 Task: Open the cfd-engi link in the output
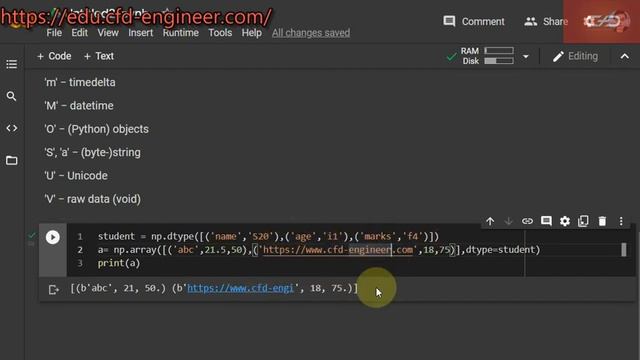tap(240, 288)
